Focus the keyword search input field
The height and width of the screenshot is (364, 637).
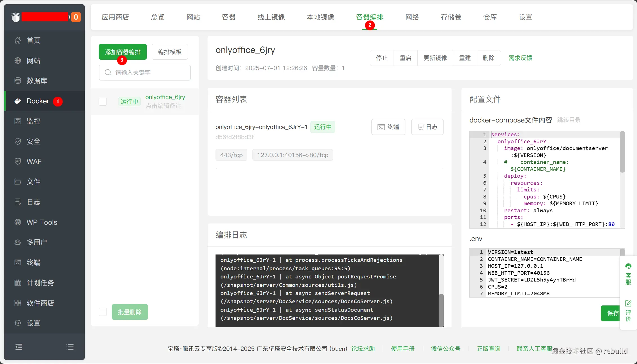[x=149, y=73]
